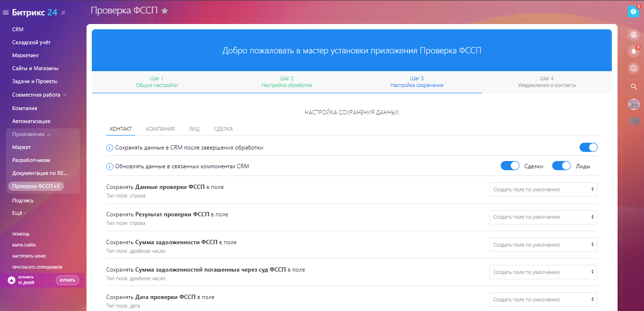Collapse the Приложения section in sidebar
Screen dimensions: 644x311
[x=49, y=135]
